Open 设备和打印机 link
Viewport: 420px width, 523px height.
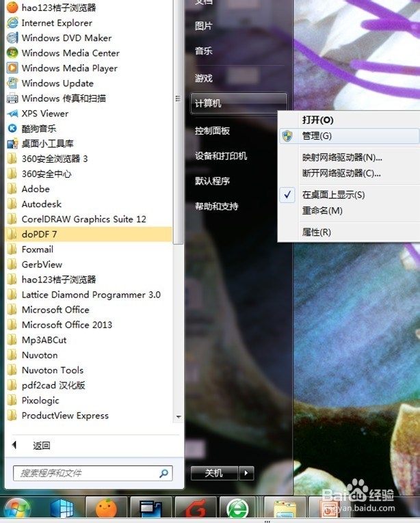pyautogui.click(x=221, y=156)
